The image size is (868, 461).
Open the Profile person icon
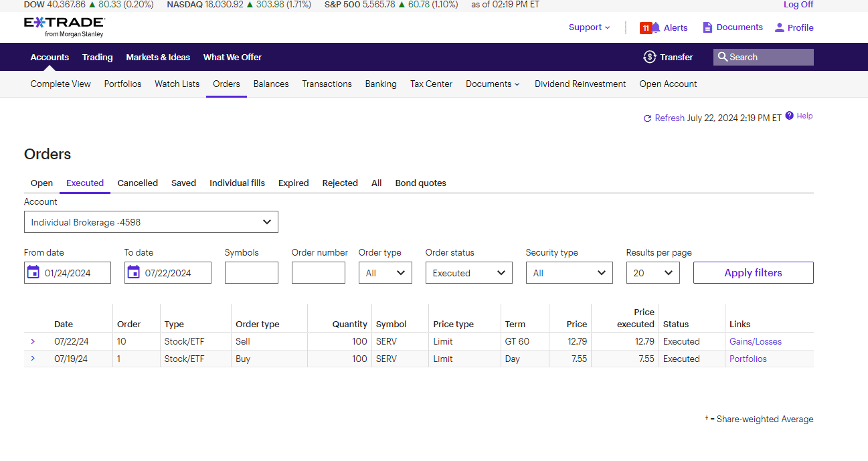779,27
